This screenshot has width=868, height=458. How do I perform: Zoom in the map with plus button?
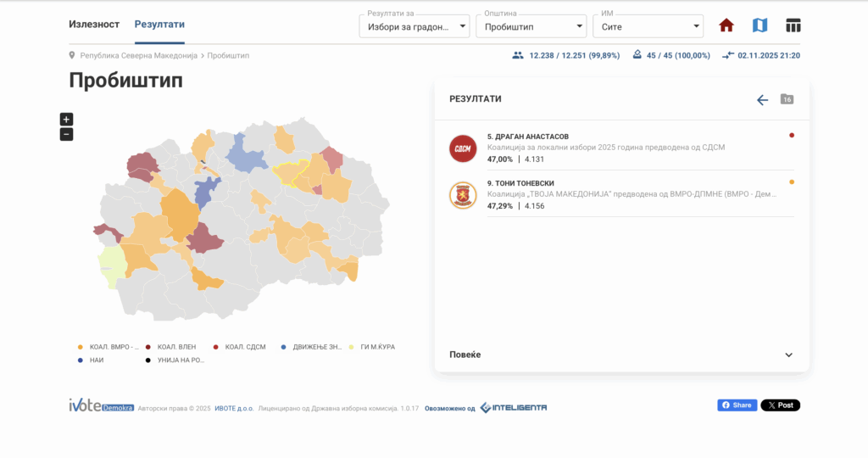pyautogui.click(x=67, y=120)
